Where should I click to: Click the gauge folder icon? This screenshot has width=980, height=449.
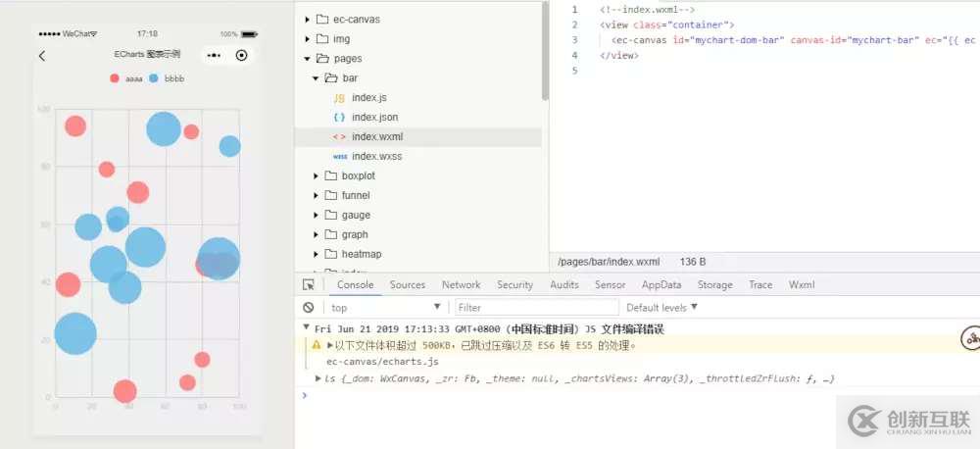(331, 215)
